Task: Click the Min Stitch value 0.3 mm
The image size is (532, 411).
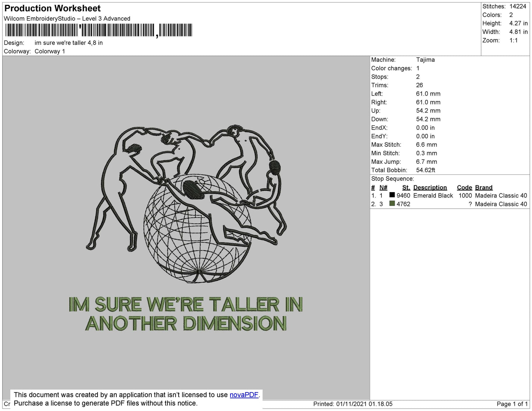Action: point(426,153)
